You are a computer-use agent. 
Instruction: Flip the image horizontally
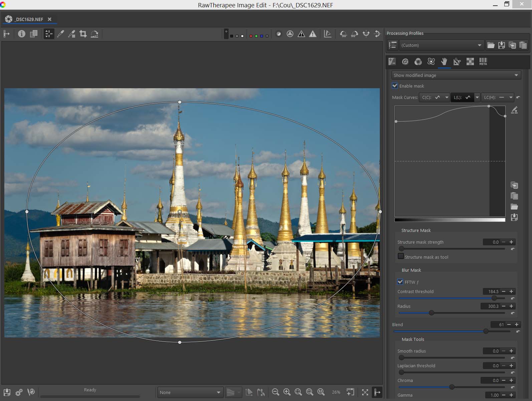pyautogui.click(x=366, y=34)
